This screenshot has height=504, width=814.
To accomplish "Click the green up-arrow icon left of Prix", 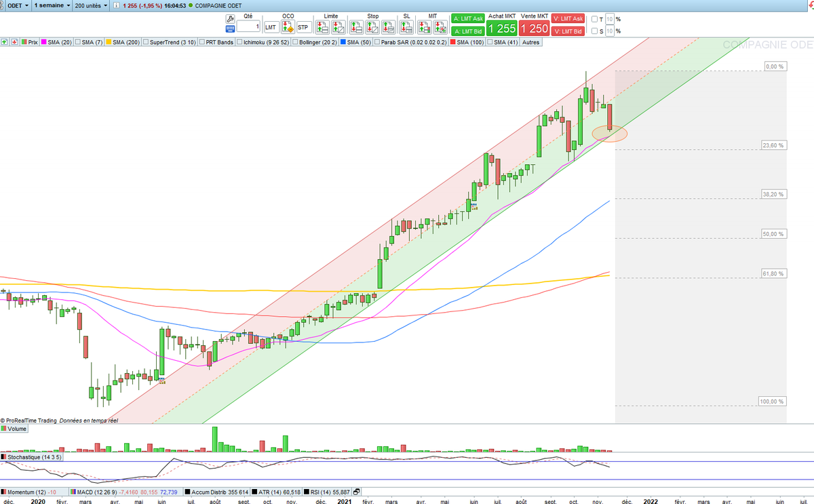I will [5, 41].
